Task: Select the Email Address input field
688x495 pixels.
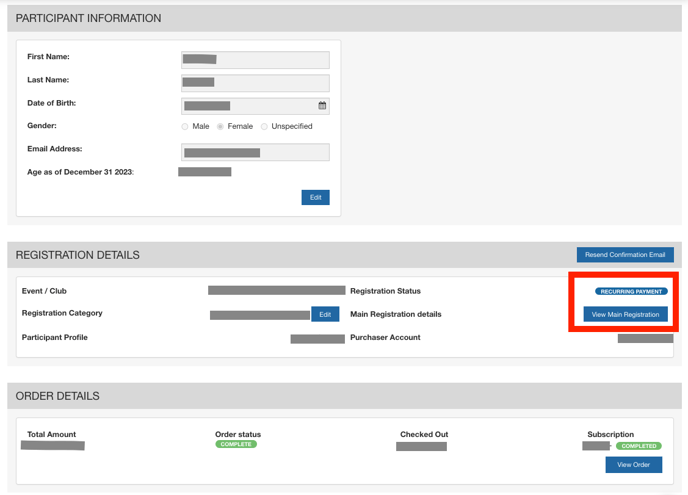Action: coord(255,153)
